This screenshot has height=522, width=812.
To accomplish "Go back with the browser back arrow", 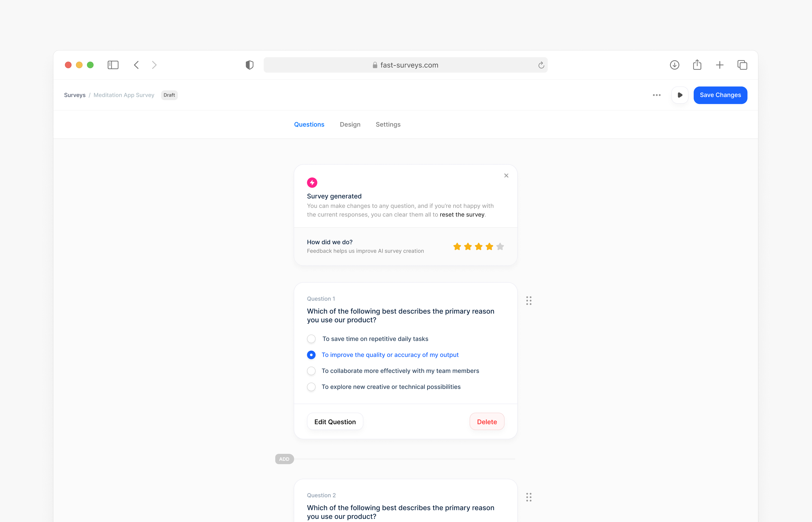I will 136,65.
